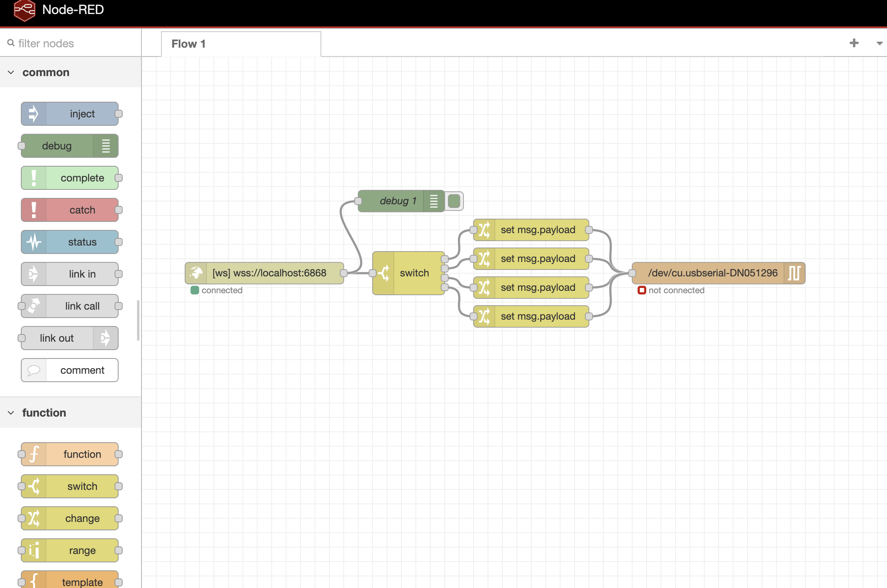Click the status node pulse icon in palette
This screenshot has height=588, width=887.
[x=34, y=242]
